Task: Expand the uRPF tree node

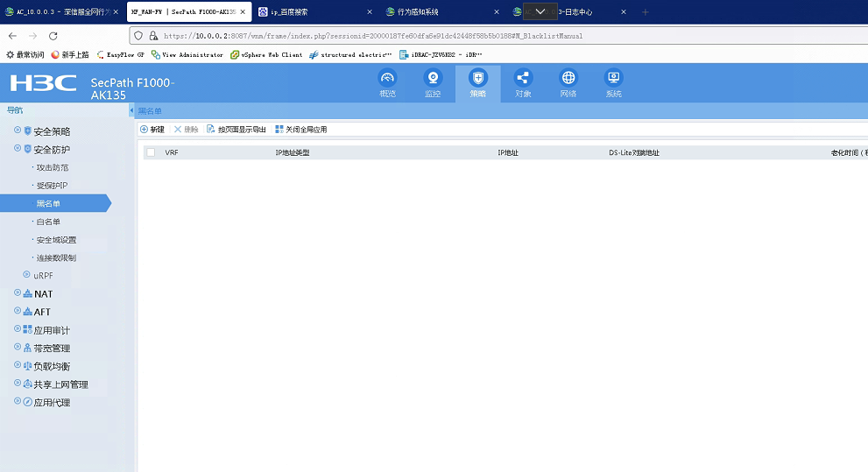Action: click(x=26, y=274)
